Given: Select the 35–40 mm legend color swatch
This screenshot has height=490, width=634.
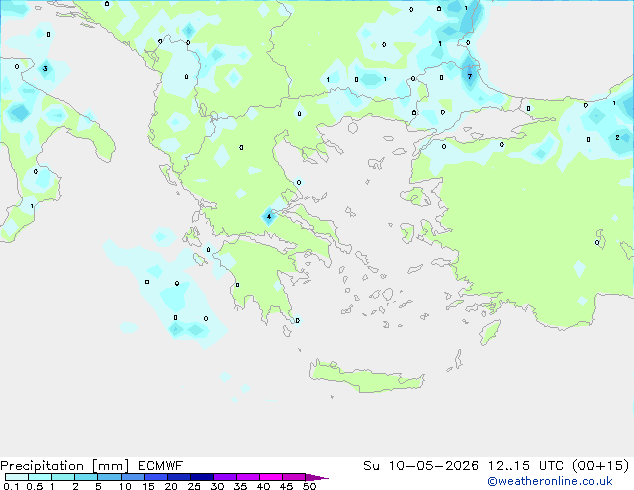Looking at the screenshot, I should point(248,477).
